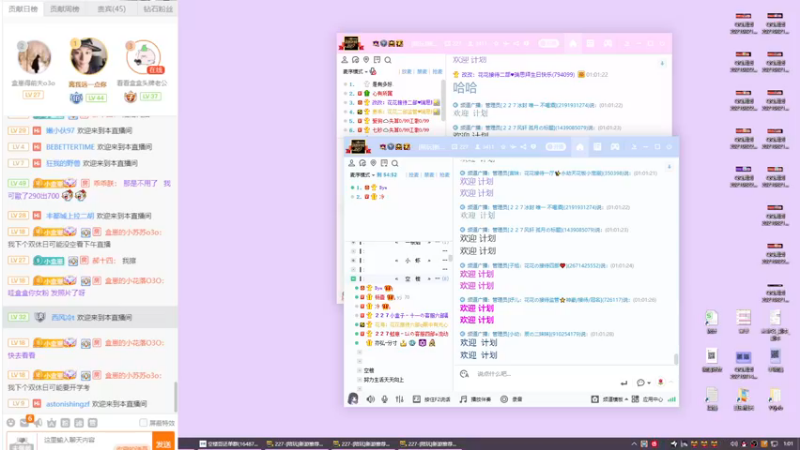
Task: Click the enter/send arrow icon in front window
Action: click(623, 383)
